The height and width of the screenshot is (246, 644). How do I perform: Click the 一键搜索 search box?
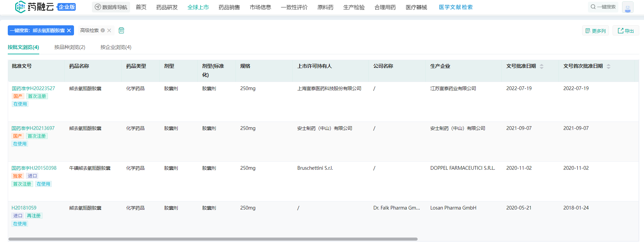pos(603,7)
